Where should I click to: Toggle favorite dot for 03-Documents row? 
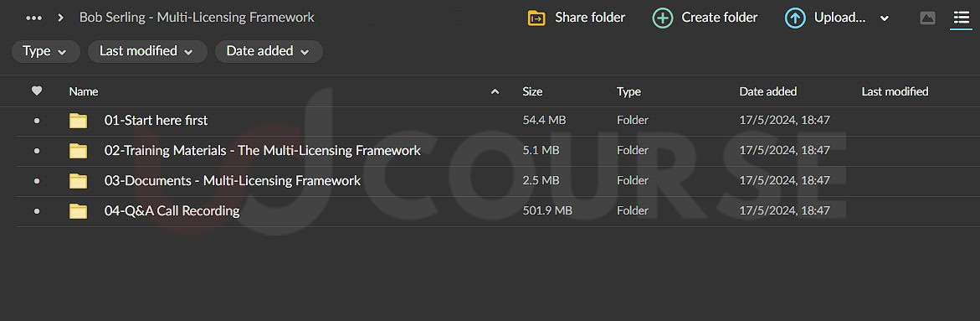pyautogui.click(x=37, y=182)
